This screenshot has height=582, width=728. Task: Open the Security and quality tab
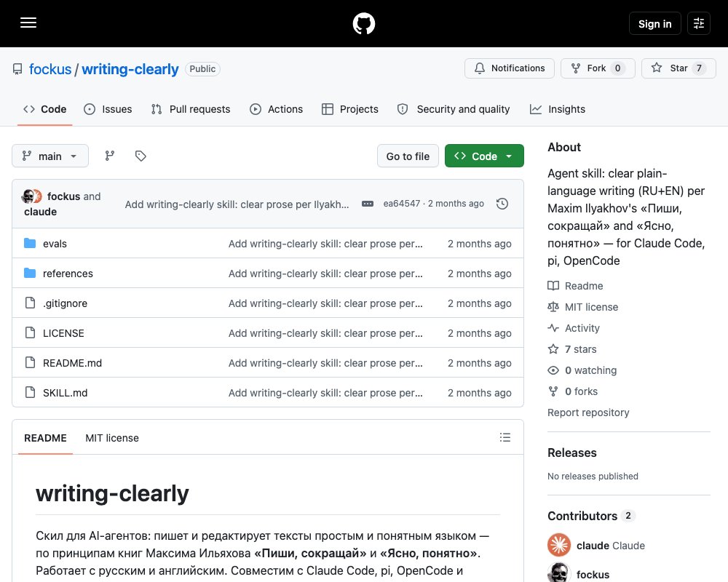pyautogui.click(x=454, y=109)
